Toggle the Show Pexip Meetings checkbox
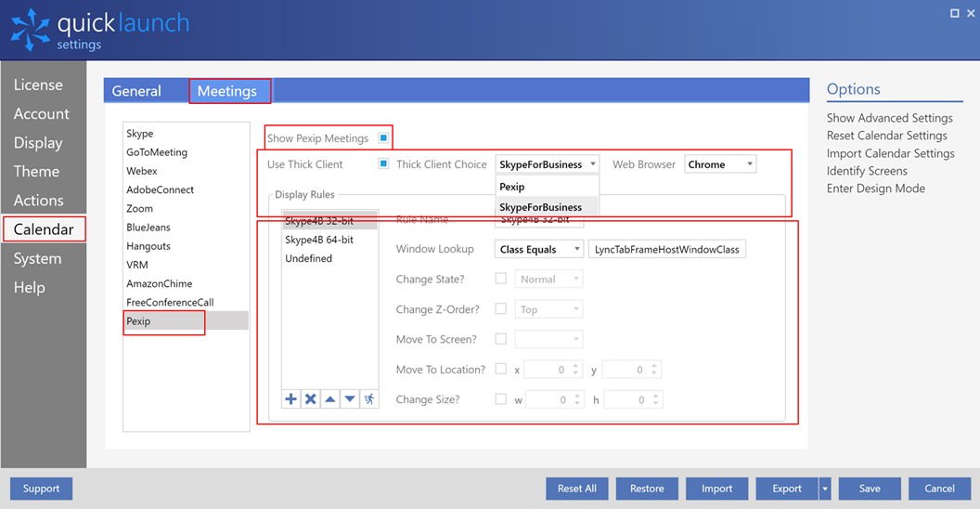The height and width of the screenshot is (509, 980). [384, 137]
